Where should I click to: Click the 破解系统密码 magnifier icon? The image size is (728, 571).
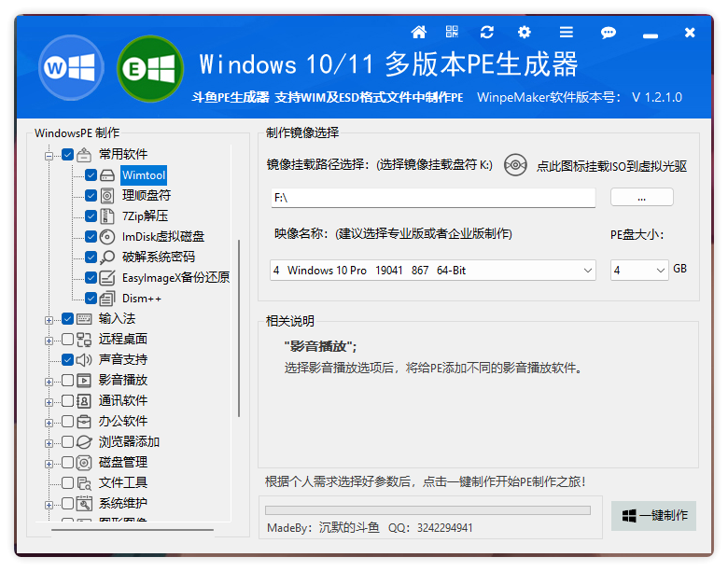pyautogui.click(x=107, y=258)
